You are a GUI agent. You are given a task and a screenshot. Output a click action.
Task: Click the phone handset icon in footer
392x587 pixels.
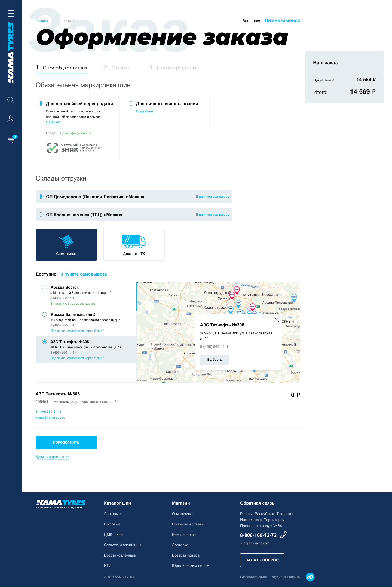[x=283, y=535]
